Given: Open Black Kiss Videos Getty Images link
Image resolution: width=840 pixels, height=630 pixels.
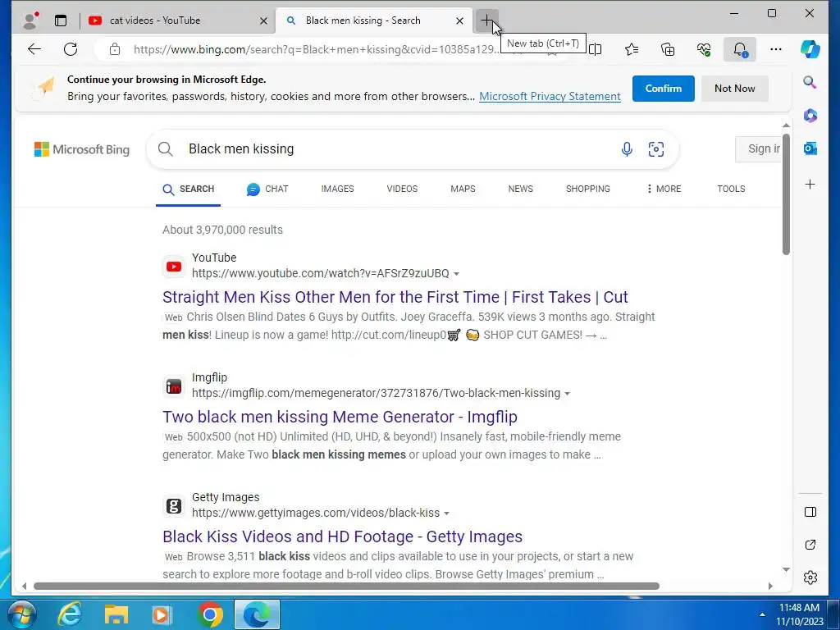Looking at the screenshot, I should click(342, 536).
